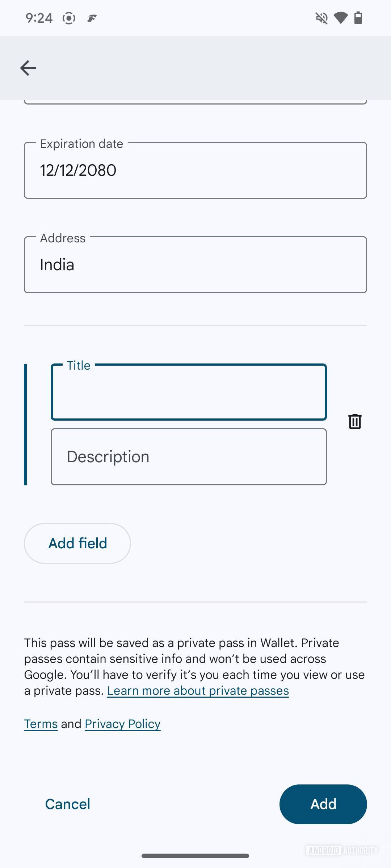The height and width of the screenshot is (868, 391).
Task: Tap the home gesture bar
Action: pos(195,856)
